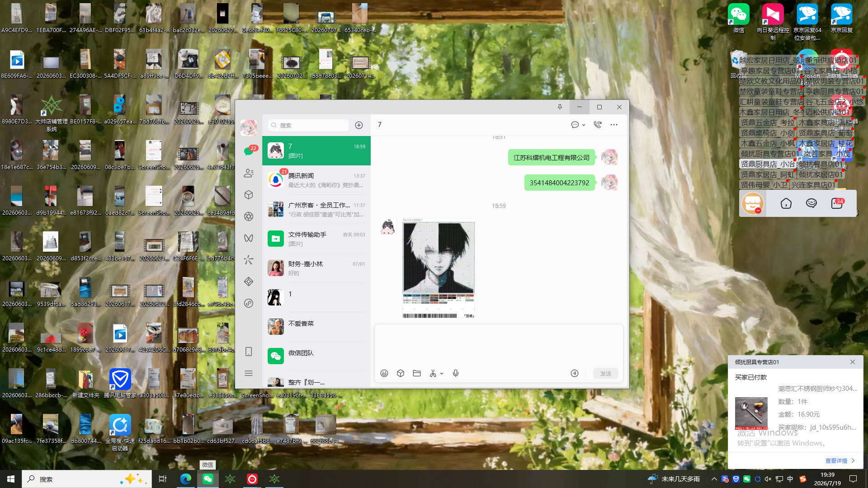
Task: Open Moments aperture icon in WeChat sidebar
Action: 249,216
